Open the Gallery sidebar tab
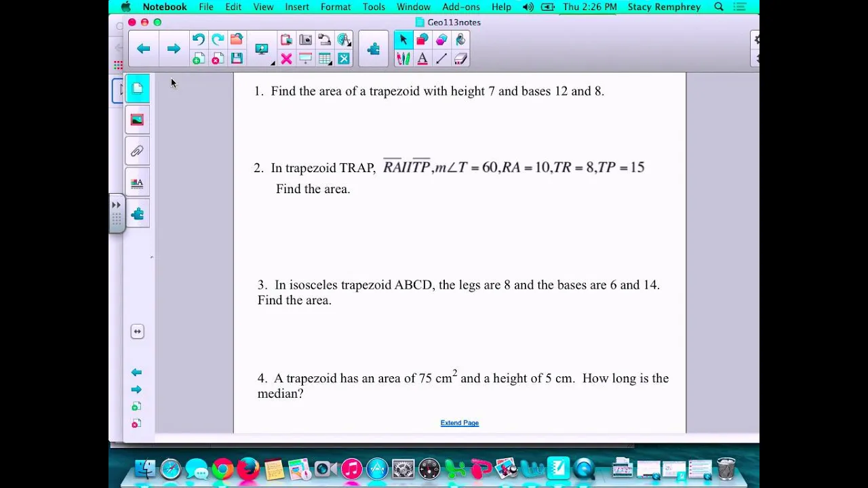Screen dimensions: 868x488 pyautogui.click(x=138, y=120)
